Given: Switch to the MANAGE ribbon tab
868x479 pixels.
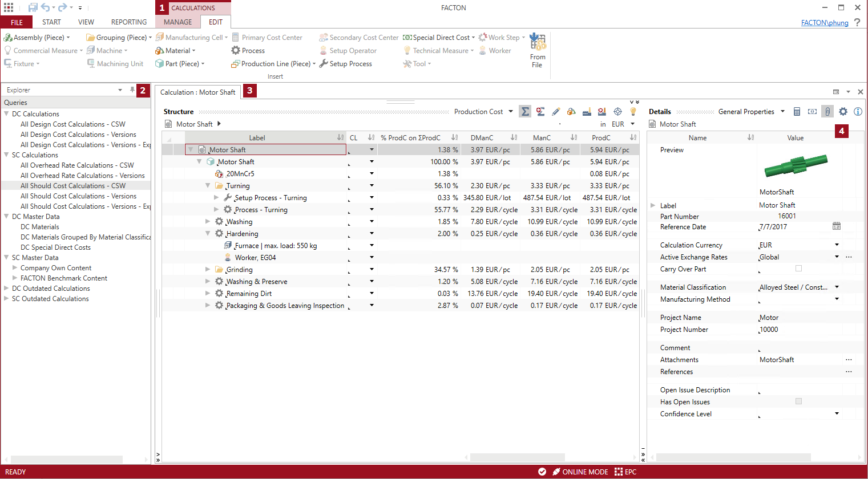Looking at the screenshot, I should (177, 21).
